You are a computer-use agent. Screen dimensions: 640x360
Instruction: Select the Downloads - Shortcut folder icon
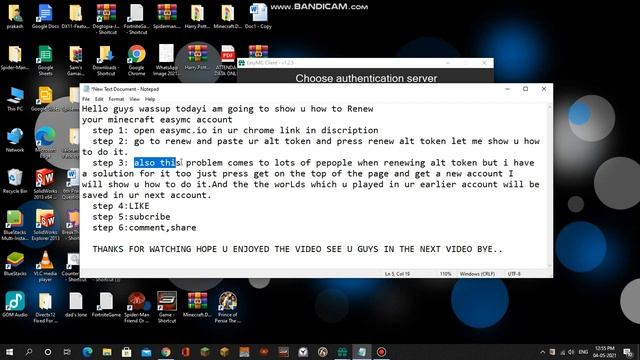pos(106,61)
